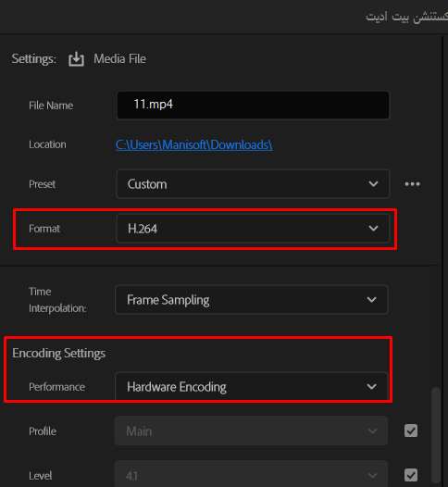Viewport: 448px width, 487px height.
Task: Open the Profile Main dropdown
Action: [x=251, y=431]
